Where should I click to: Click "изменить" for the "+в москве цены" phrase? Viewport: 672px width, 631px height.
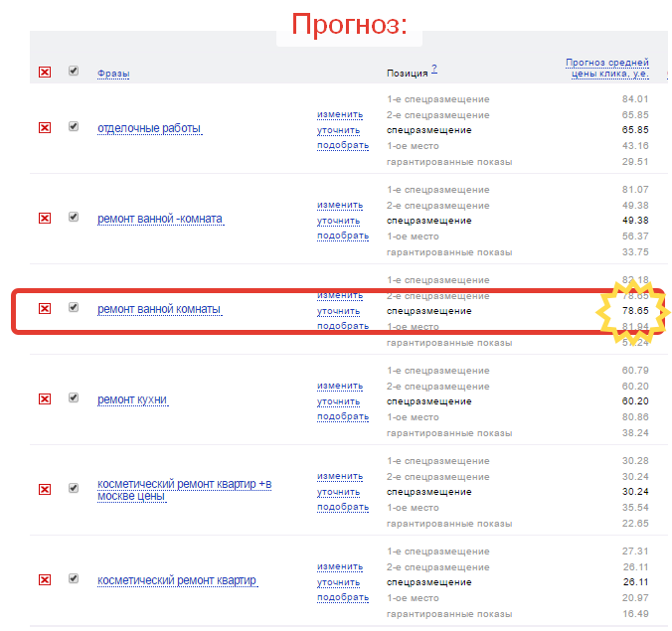point(340,476)
